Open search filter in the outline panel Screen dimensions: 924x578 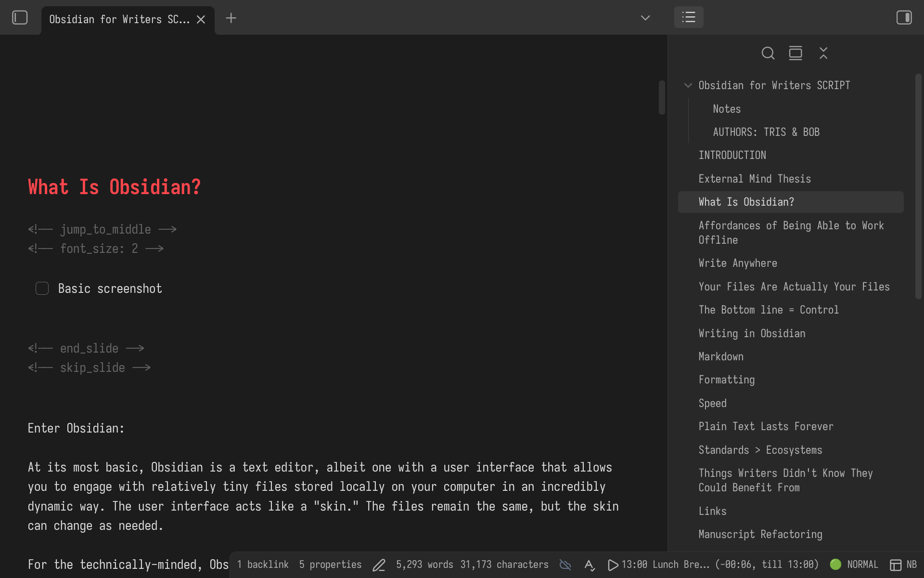768,53
